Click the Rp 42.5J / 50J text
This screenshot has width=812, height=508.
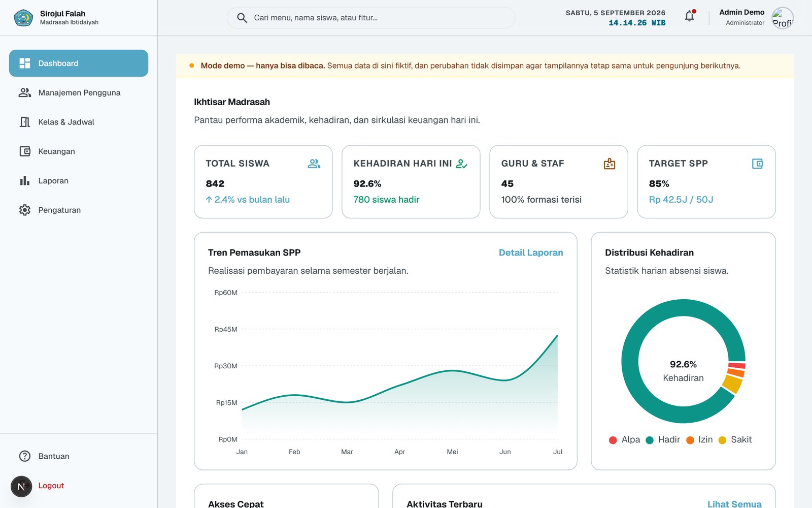tap(681, 200)
